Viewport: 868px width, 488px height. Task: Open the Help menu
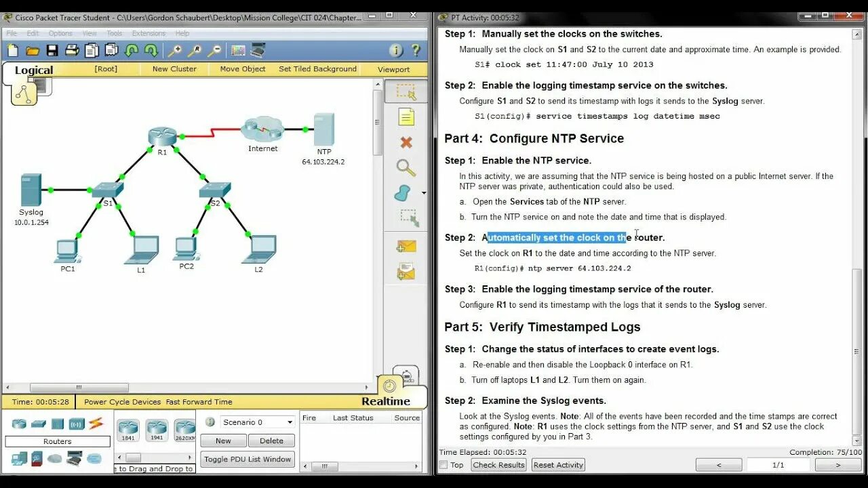click(182, 33)
